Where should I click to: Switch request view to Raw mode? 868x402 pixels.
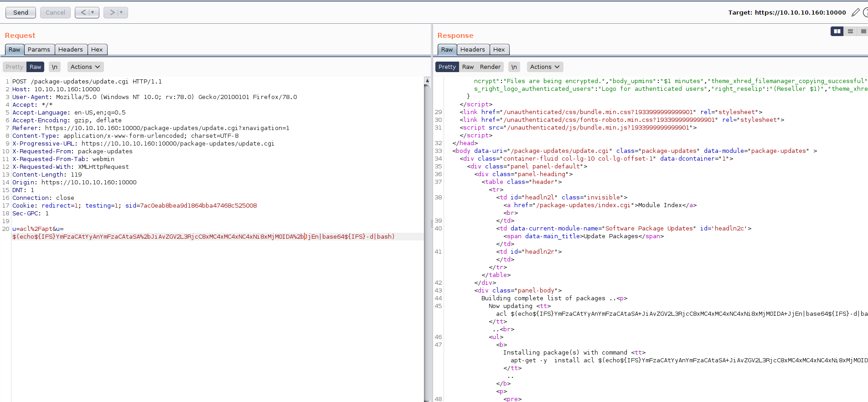click(35, 67)
